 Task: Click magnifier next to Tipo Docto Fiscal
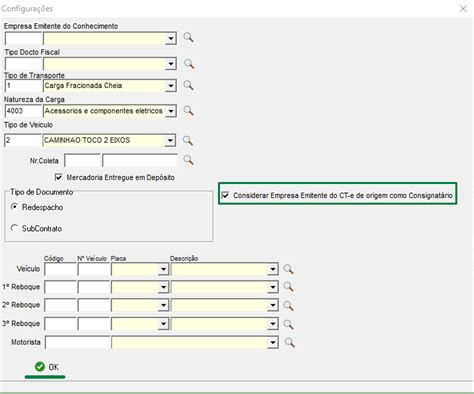189,64
